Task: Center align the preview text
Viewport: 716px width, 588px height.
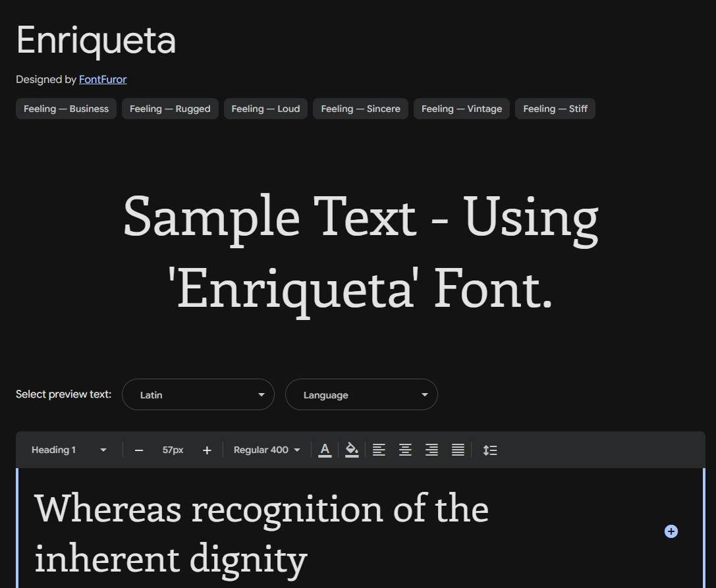Action: point(406,450)
